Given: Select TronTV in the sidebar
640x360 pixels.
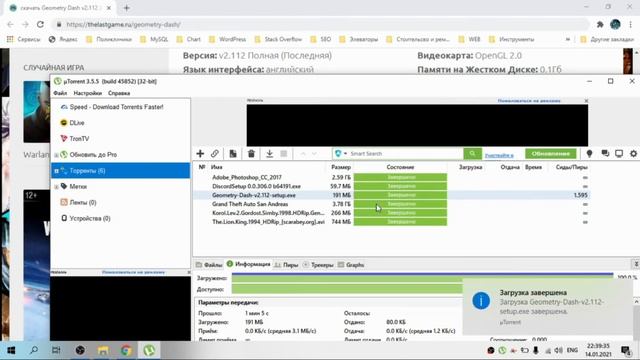Looking at the screenshot, I should coord(79,139).
